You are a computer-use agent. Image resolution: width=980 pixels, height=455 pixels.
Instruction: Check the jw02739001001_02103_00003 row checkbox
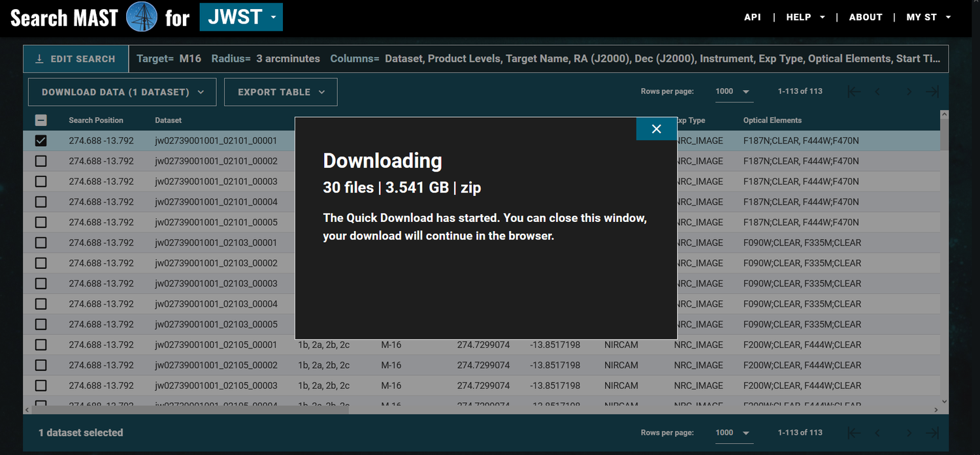(41, 283)
